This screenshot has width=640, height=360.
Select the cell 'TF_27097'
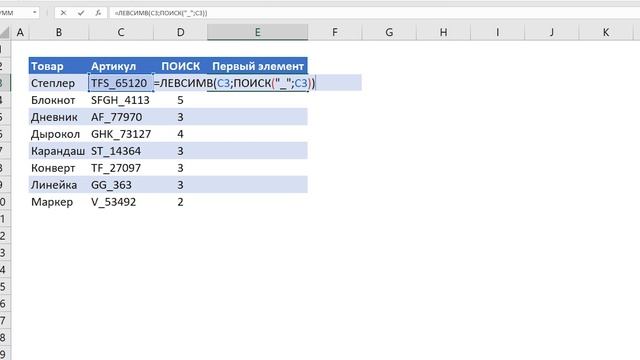(x=121, y=168)
